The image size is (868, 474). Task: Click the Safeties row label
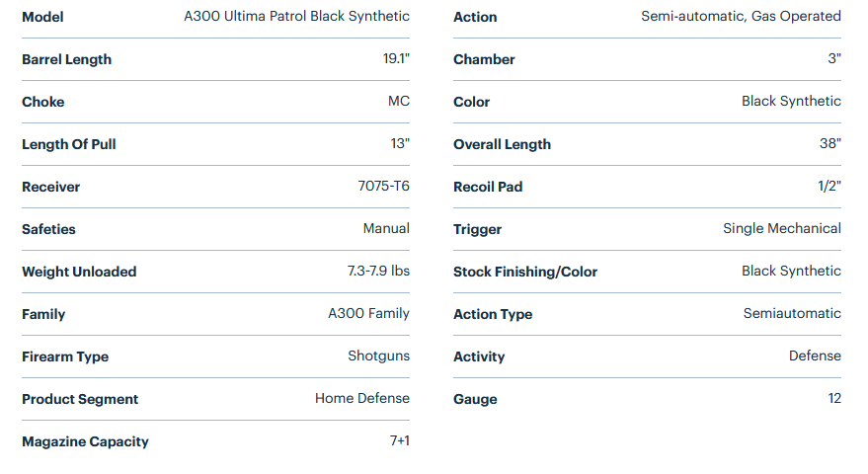point(48,229)
